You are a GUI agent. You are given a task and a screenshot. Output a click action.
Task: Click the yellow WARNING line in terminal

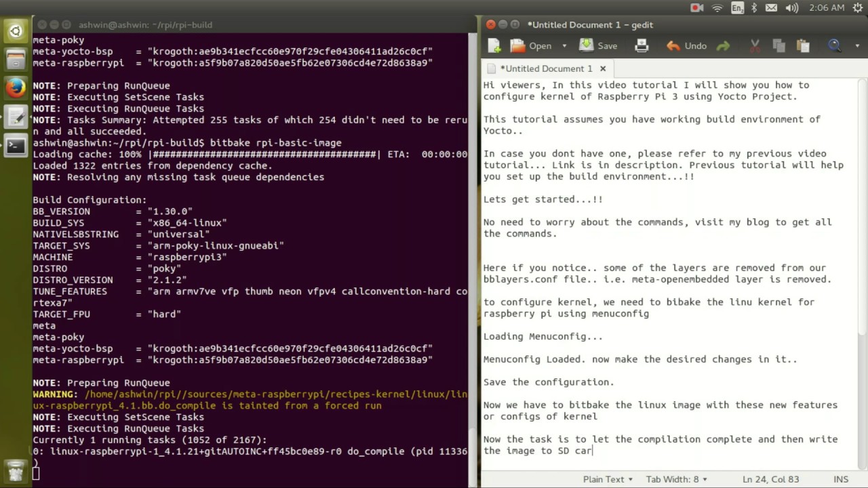click(250, 400)
